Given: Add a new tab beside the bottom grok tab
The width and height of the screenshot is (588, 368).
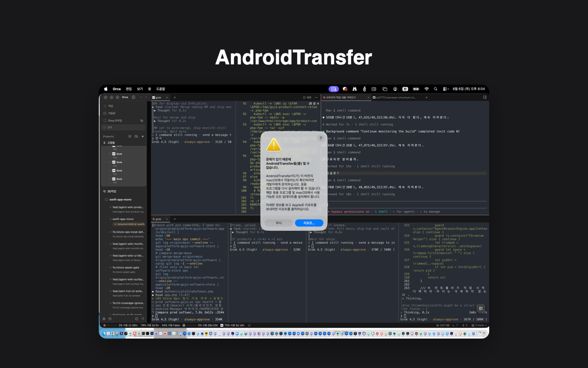Looking at the screenshot, I should (175, 219).
